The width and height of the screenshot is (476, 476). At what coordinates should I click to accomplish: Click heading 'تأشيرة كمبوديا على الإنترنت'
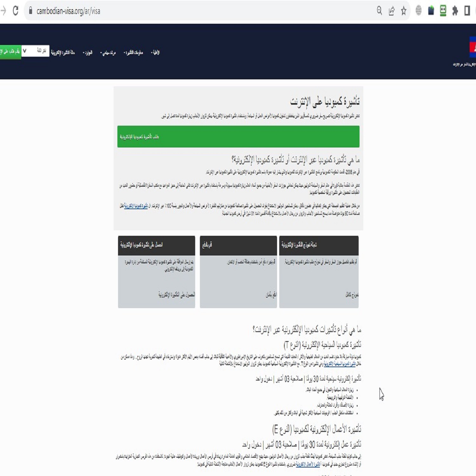[325, 101]
